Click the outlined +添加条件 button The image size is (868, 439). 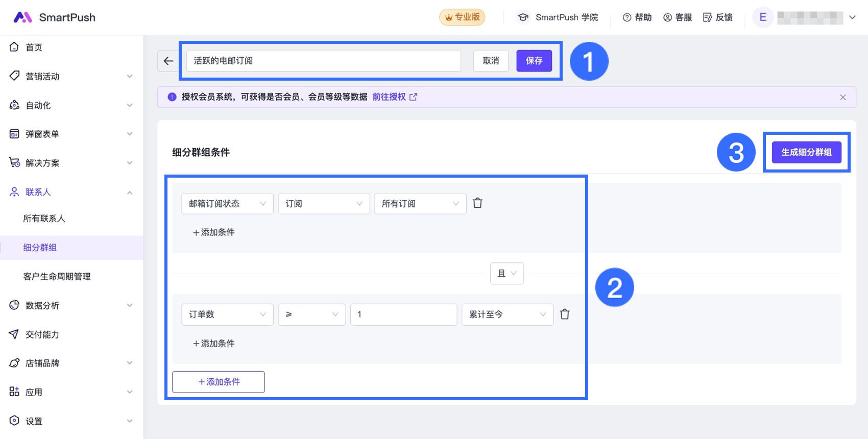(219, 382)
